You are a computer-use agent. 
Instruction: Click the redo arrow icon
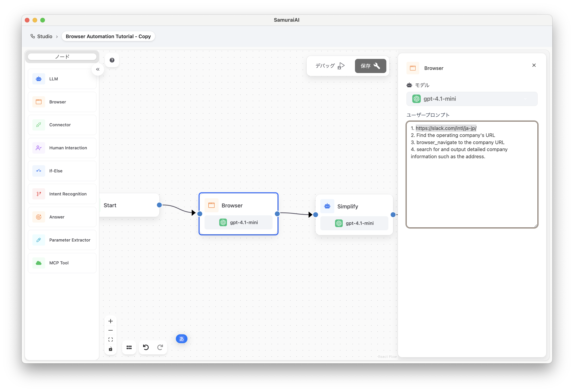160,347
